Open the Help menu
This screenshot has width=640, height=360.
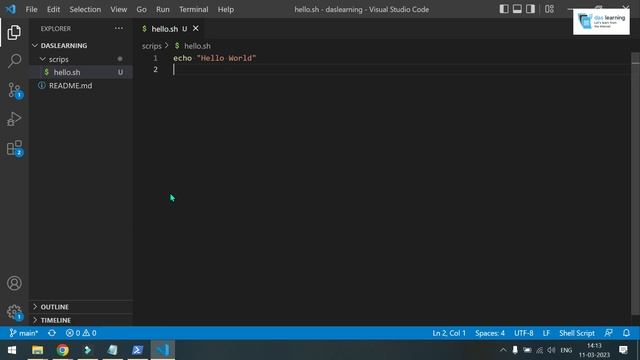tap(226, 9)
